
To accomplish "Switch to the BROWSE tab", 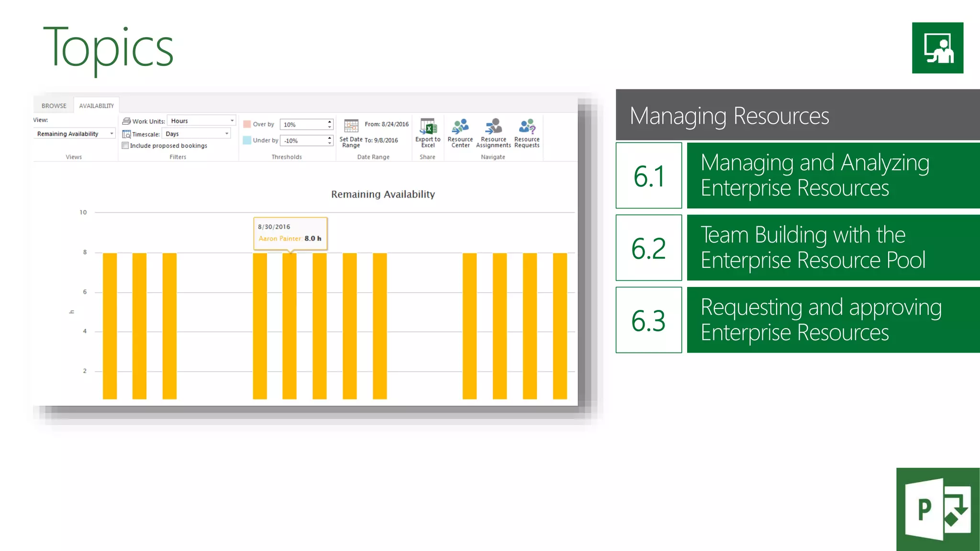I will pyautogui.click(x=54, y=106).
